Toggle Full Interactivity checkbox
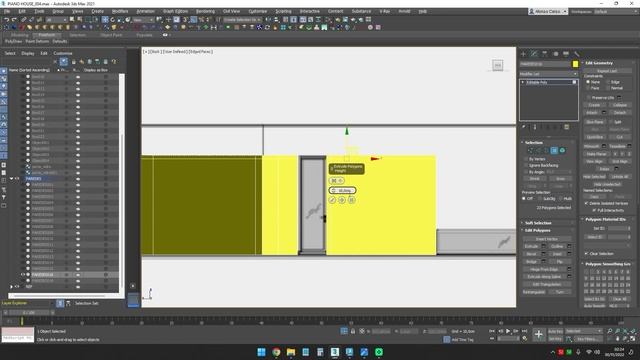 pos(594,210)
